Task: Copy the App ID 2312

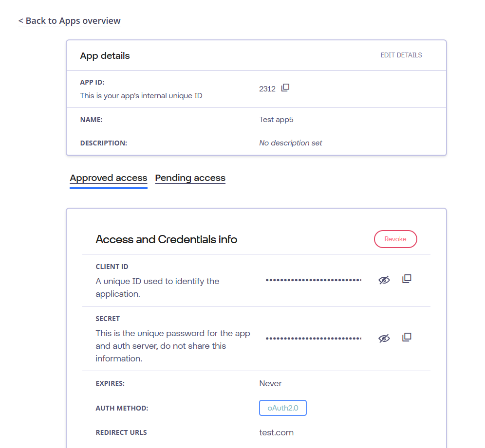Action: click(x=285, y=88)
